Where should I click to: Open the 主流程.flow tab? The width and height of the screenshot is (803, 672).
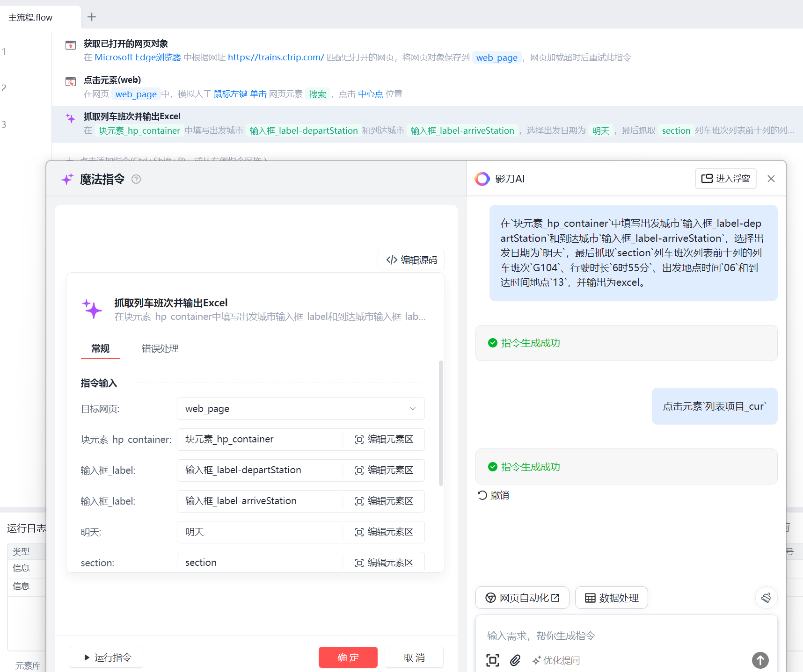coord(31,18)
